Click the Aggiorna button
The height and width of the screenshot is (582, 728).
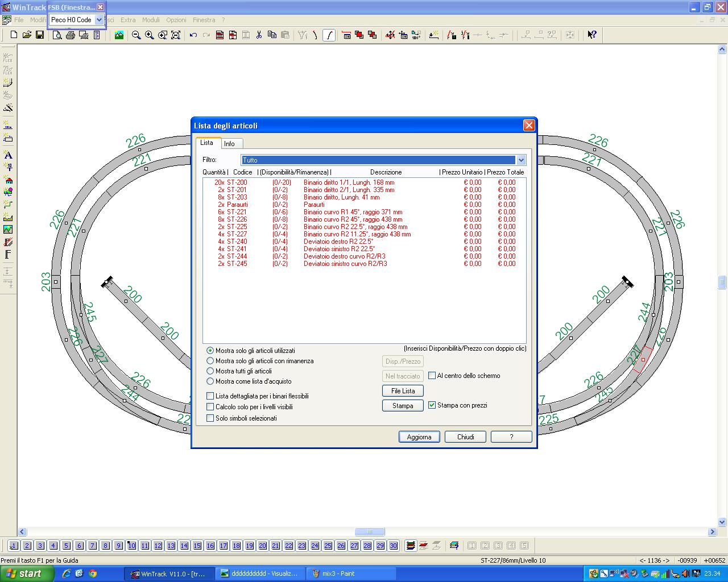(x=419, y=437)
